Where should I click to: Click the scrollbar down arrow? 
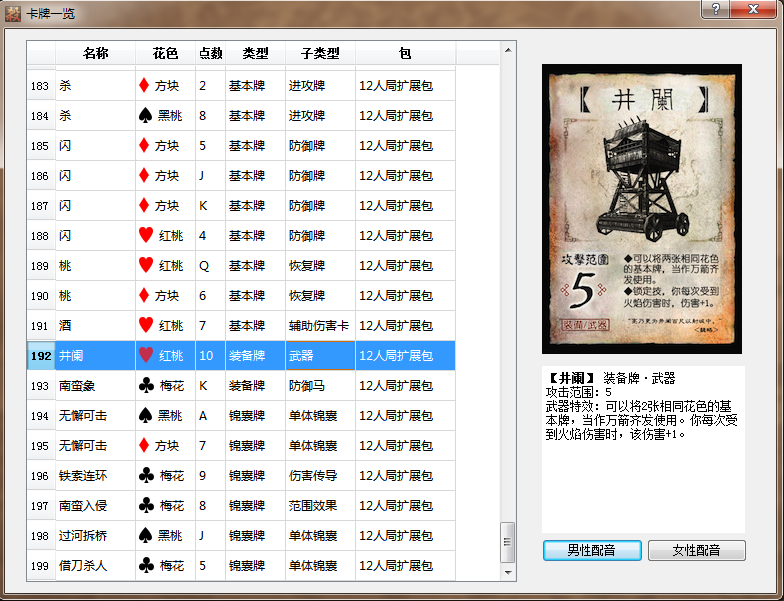(x=508, y=572)
